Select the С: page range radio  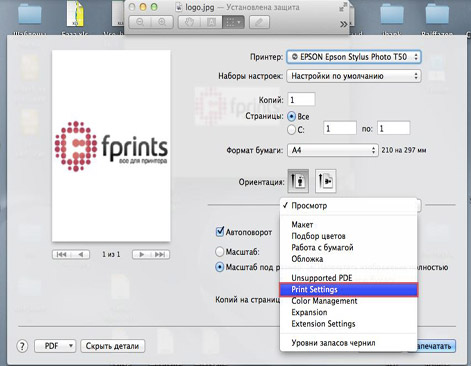click(291, 129)
